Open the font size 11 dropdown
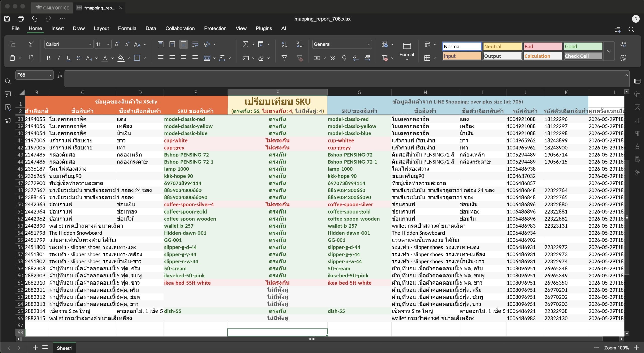Screen dimensions: 644x353 click(x=108, y=44)
